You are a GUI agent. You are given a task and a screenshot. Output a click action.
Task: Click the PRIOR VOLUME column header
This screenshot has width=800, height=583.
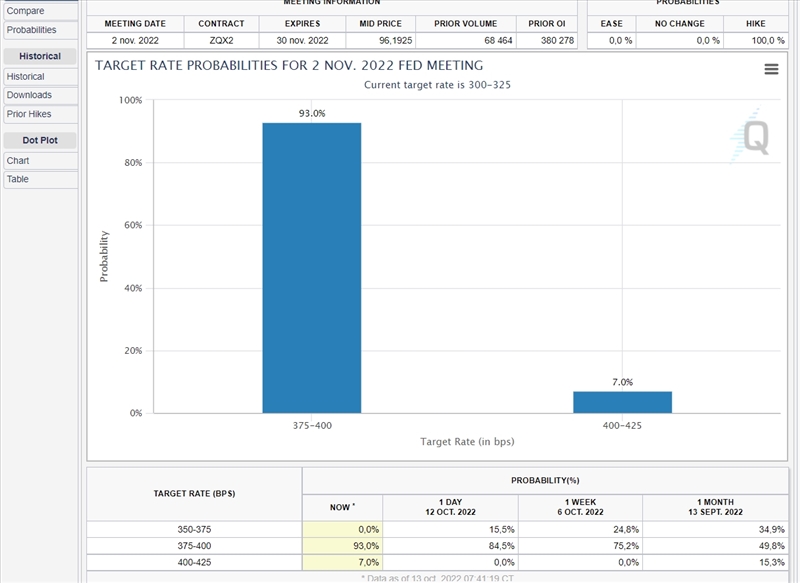(466, 23)
